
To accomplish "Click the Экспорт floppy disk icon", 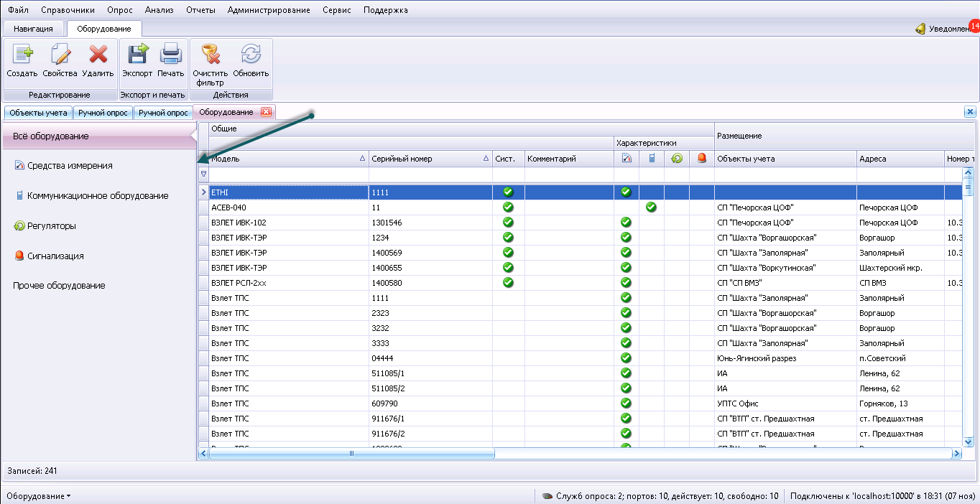I will click(x=137, y=55).
